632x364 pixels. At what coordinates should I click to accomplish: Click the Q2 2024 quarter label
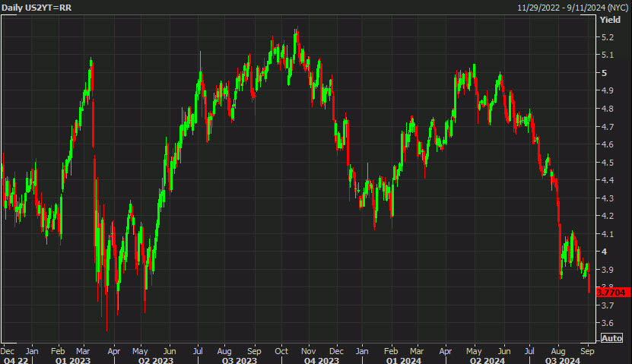(487, 360)
